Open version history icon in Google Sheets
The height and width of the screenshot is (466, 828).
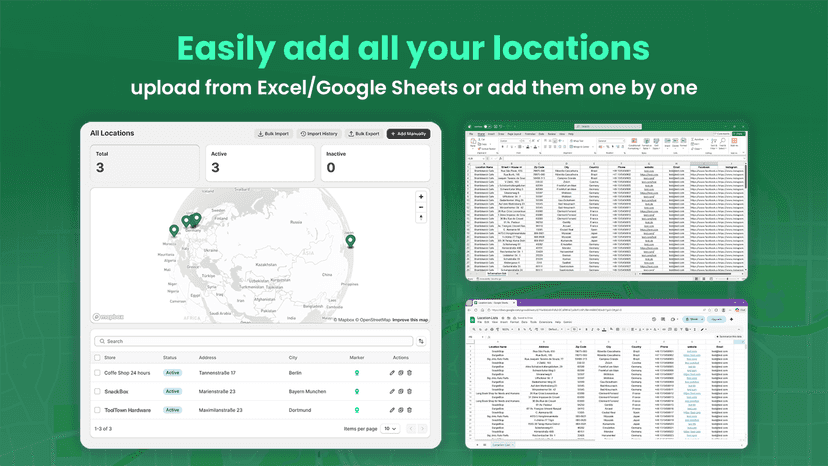point(654,319)
